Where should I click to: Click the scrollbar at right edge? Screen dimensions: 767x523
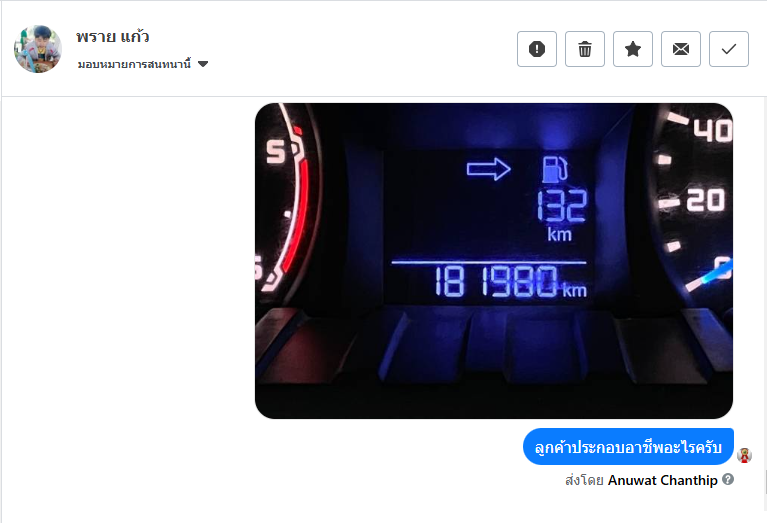point(765,482)
